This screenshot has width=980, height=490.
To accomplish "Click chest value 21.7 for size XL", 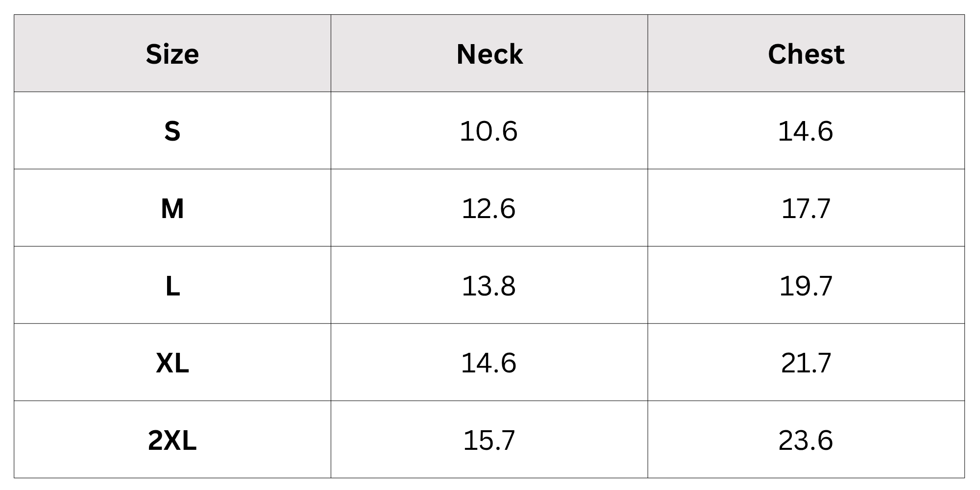I will tap(806, 363).
